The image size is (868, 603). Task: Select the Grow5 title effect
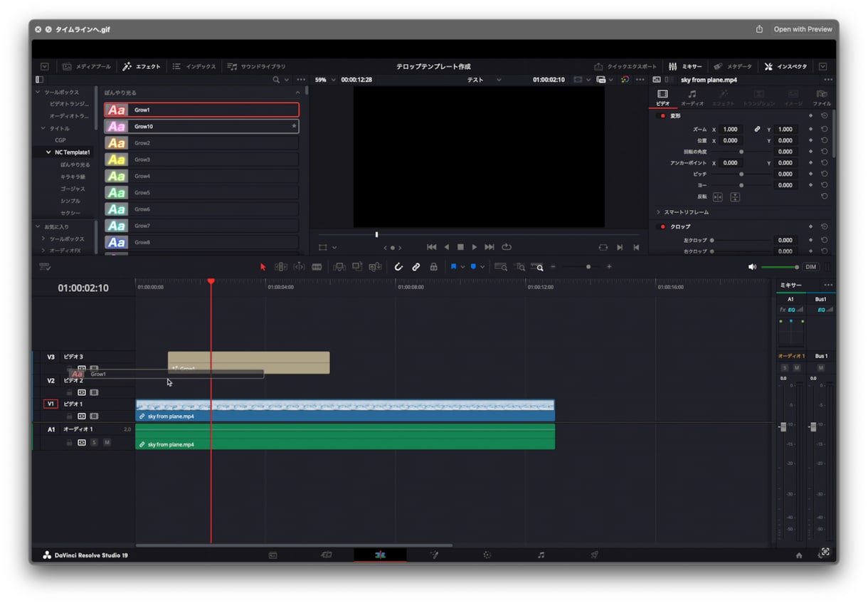coord(201,192)
